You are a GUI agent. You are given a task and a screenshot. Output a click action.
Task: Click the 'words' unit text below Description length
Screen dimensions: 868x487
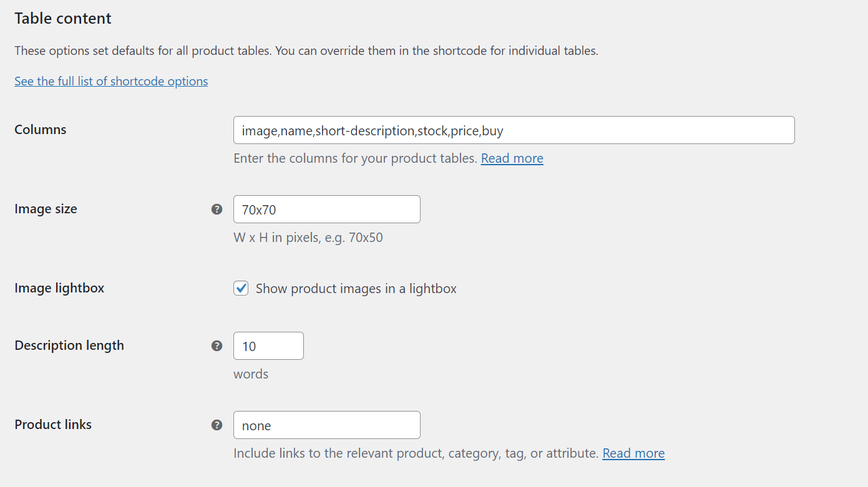251,374
